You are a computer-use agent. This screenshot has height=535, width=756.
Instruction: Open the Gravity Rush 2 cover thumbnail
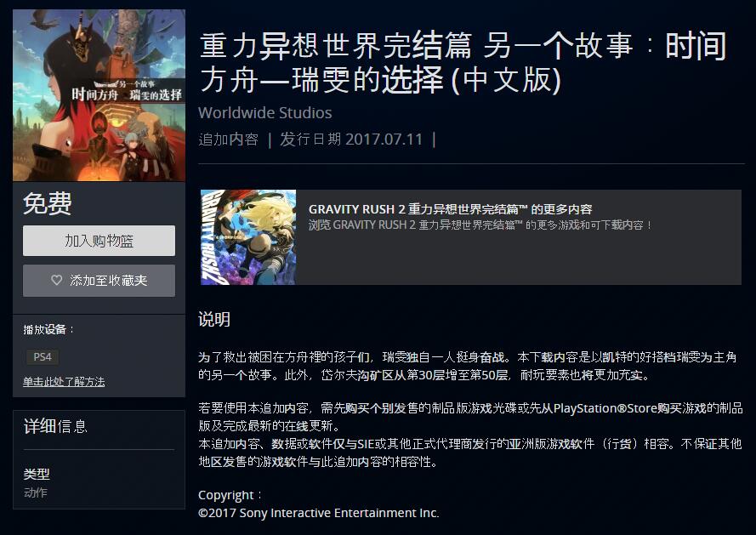click(x=248, y=237)
